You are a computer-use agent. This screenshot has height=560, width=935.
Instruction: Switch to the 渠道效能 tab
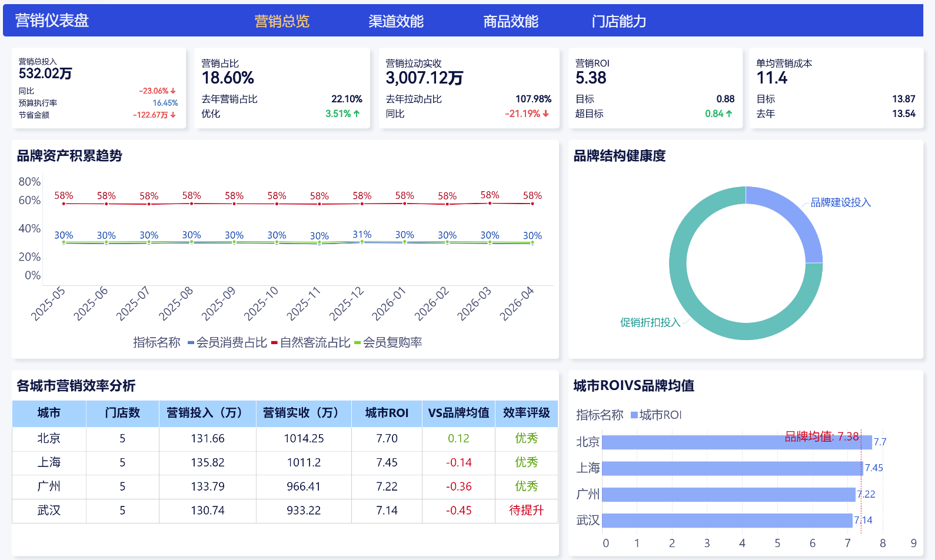pyautogui.click(x=396, y=21)
